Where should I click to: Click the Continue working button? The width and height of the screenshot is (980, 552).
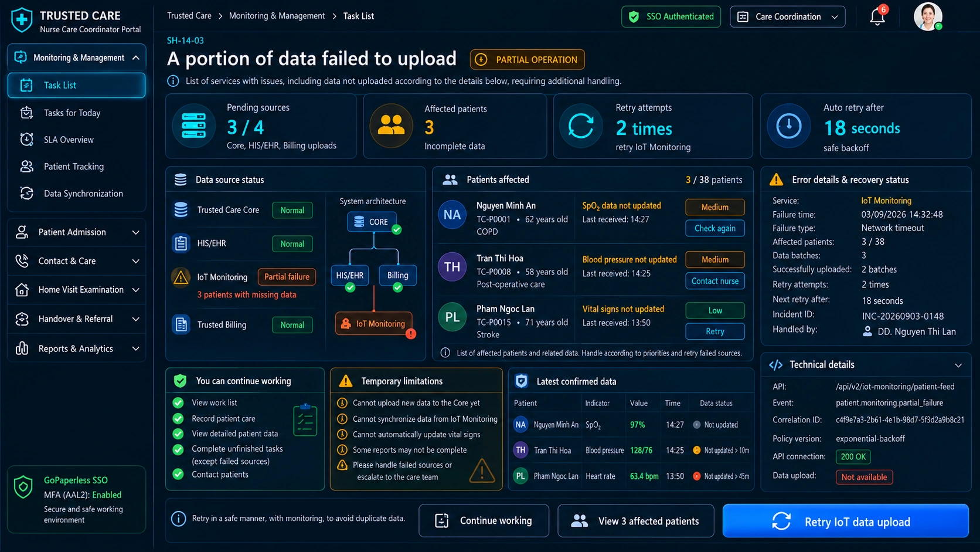pyautogui.click(x=484, y=521)
